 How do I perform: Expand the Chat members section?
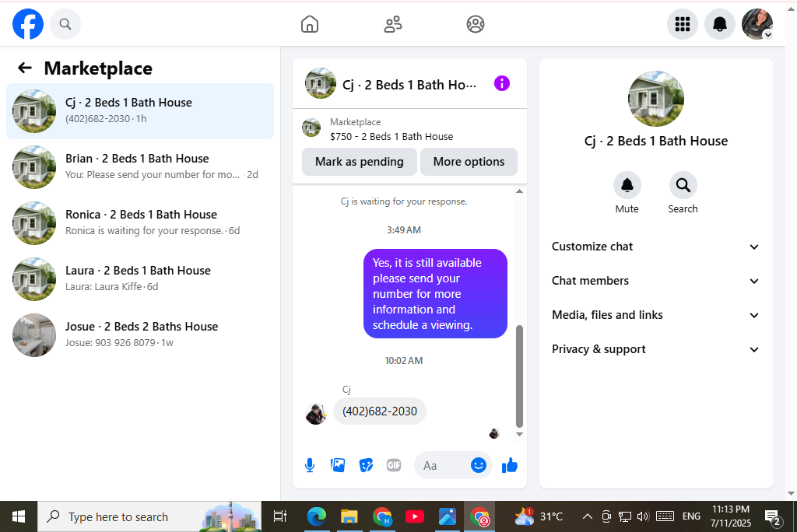[x=655, y=281]
